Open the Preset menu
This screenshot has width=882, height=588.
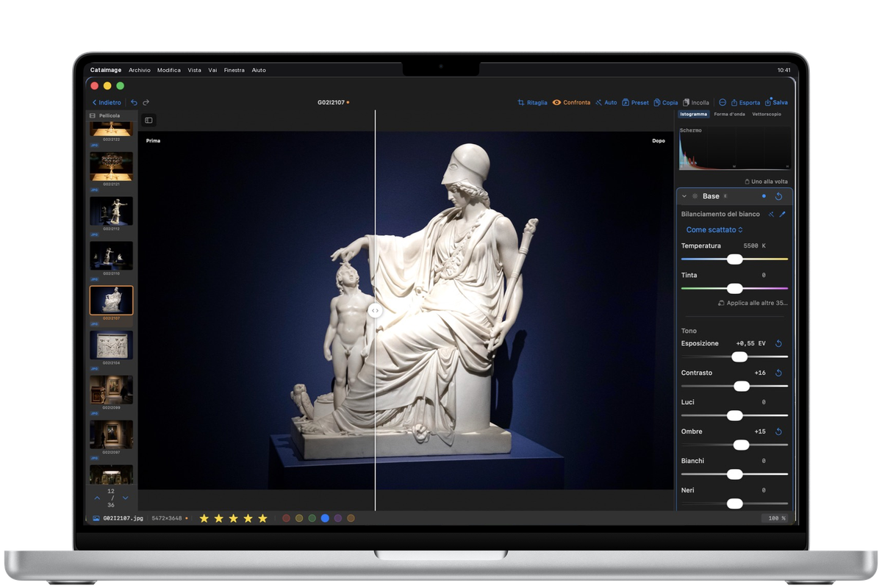click(x=635, y=102)
